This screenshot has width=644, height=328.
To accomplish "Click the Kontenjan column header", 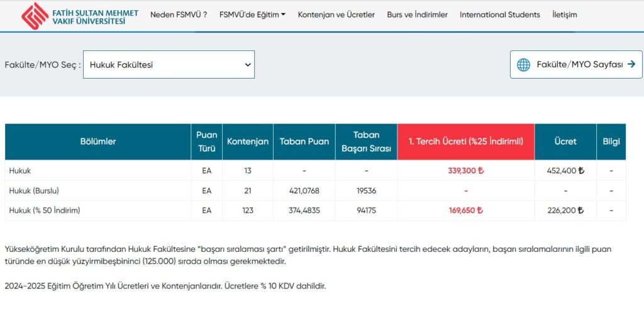I will point(247,142).
